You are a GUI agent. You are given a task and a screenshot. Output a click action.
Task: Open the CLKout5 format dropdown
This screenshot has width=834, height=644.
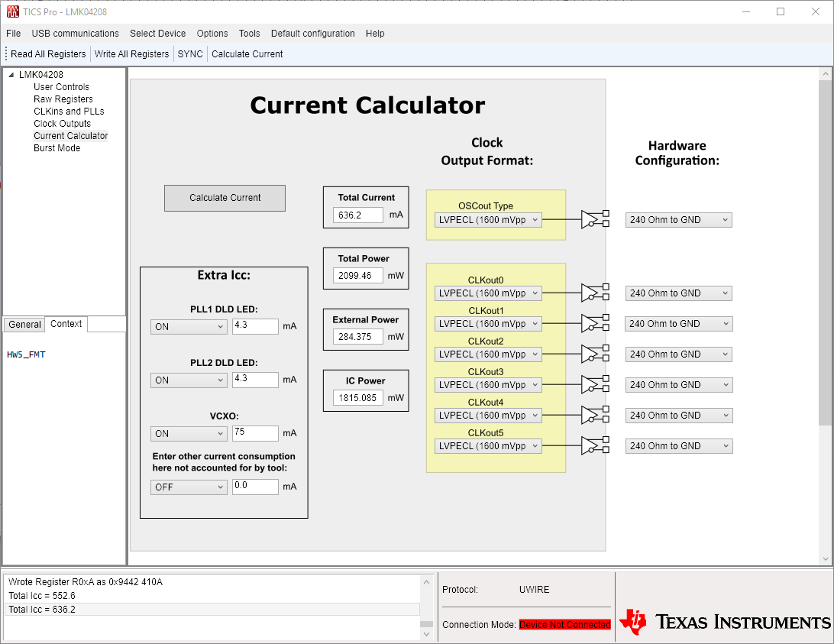(488, 446)
